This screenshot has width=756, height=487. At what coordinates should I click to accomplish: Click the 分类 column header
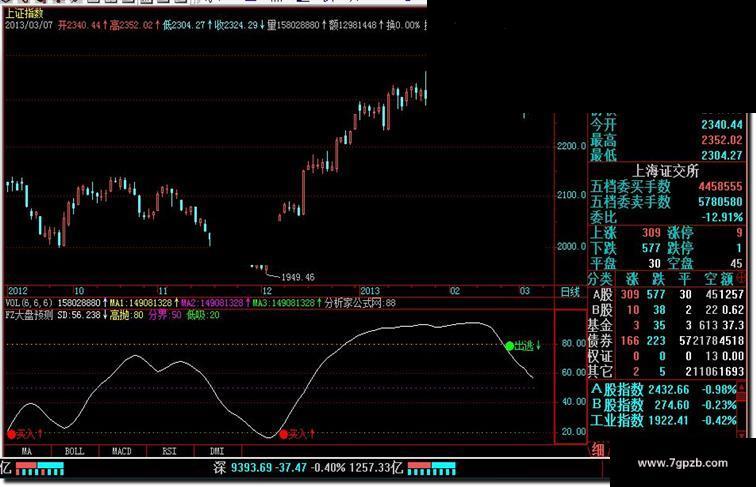601,279
